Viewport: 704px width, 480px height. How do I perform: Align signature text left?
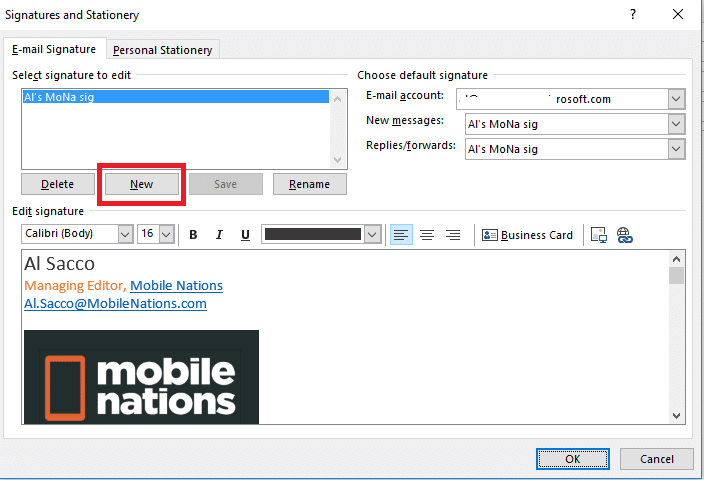(x=401, y=235)
